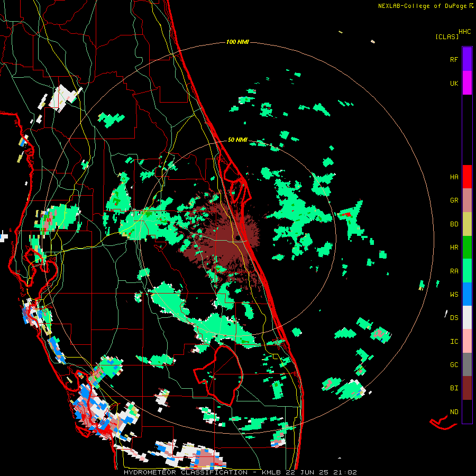
Task: Click the UK magenta legend swatch
Action: [467, 83]
